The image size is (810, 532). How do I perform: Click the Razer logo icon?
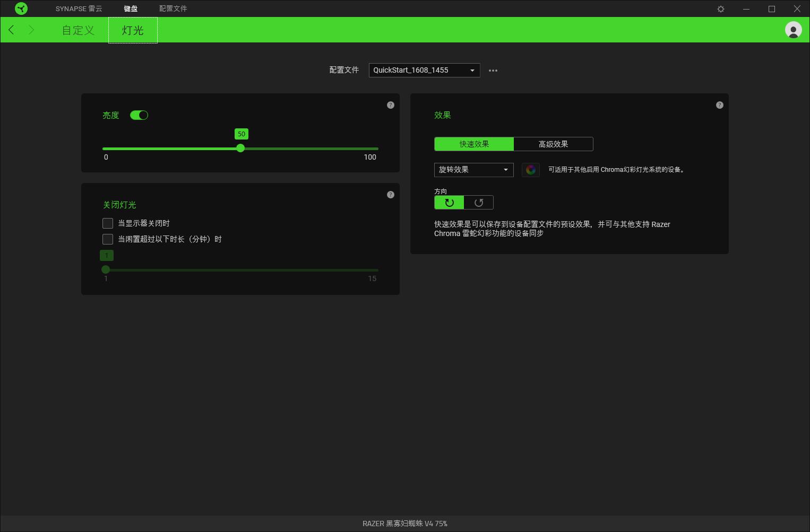[x=21, y=8]
